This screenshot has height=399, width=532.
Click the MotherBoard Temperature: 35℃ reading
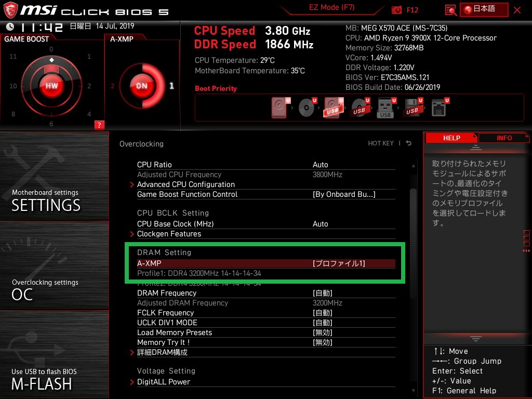[250, 71]
